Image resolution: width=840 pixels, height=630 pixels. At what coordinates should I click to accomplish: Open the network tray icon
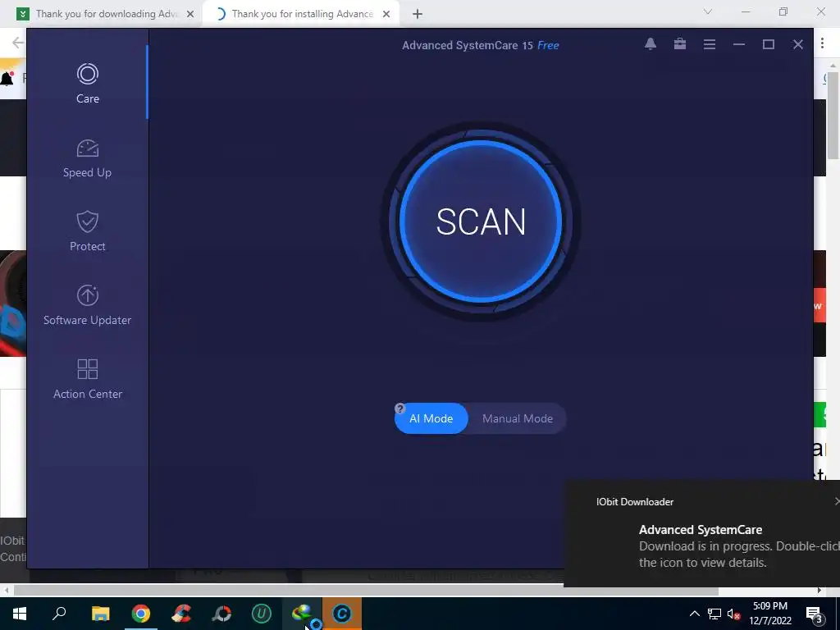(x=714, y=614)
